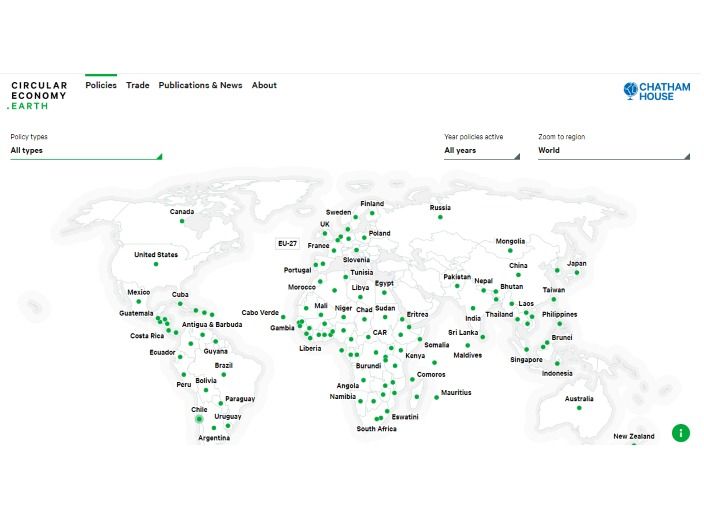Click the Argentina label
The height and width of the screenshot is (528, 704).
coord(214,438)
